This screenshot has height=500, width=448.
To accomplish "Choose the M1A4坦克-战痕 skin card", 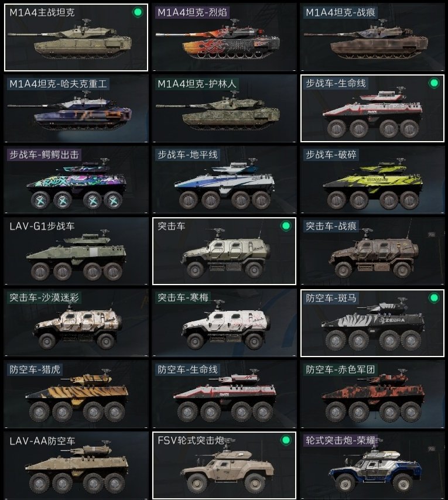I will coord(372,37).
